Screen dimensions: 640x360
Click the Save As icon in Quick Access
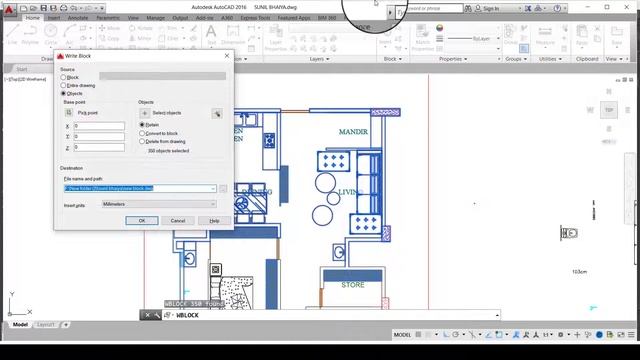[53, 8]
